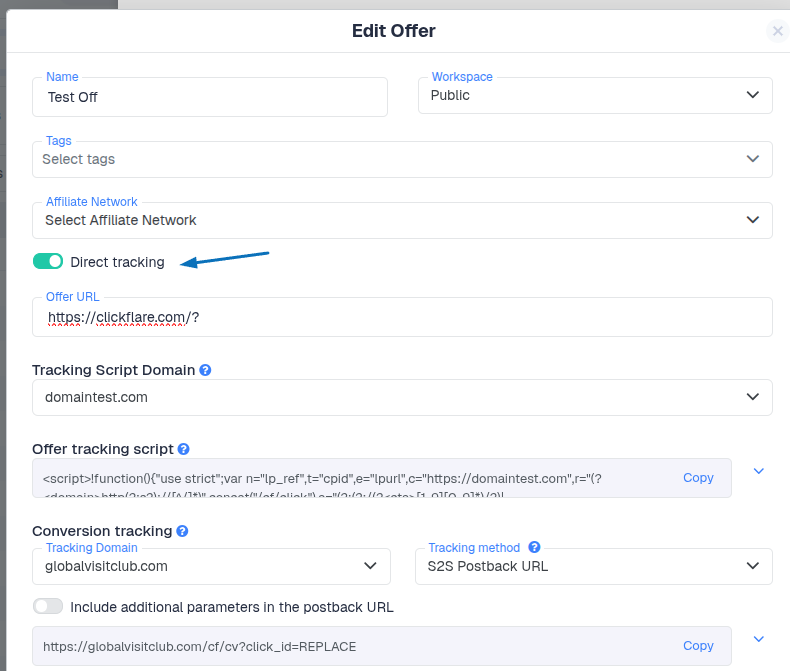
Task: Enable additional parameters in postback URL
Action: (x=48, y=606)
